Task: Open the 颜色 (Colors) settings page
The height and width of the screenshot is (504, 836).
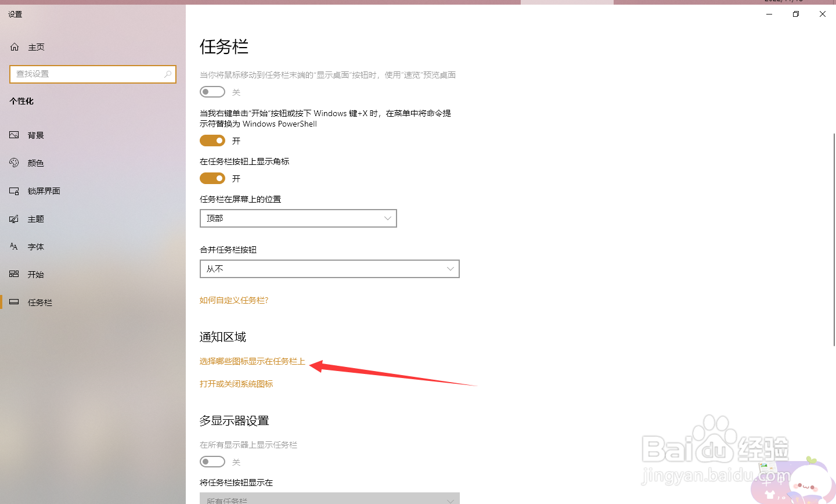Action: click(35, 163)
